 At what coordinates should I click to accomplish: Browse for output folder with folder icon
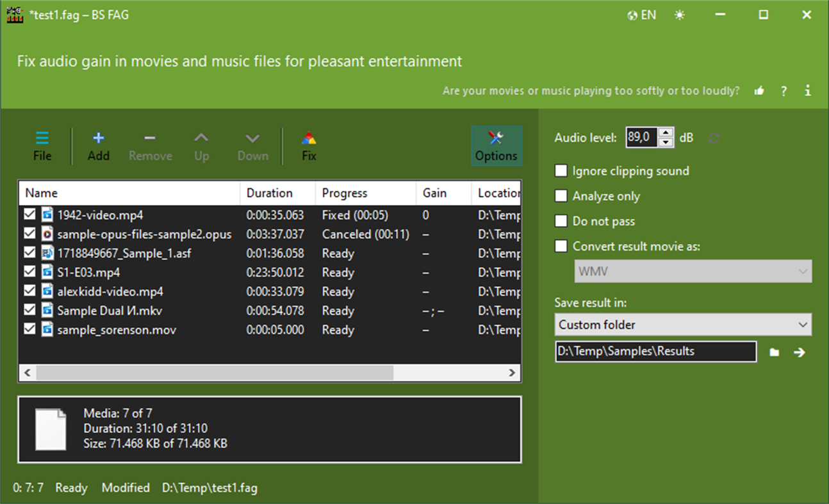click(774, 351)
